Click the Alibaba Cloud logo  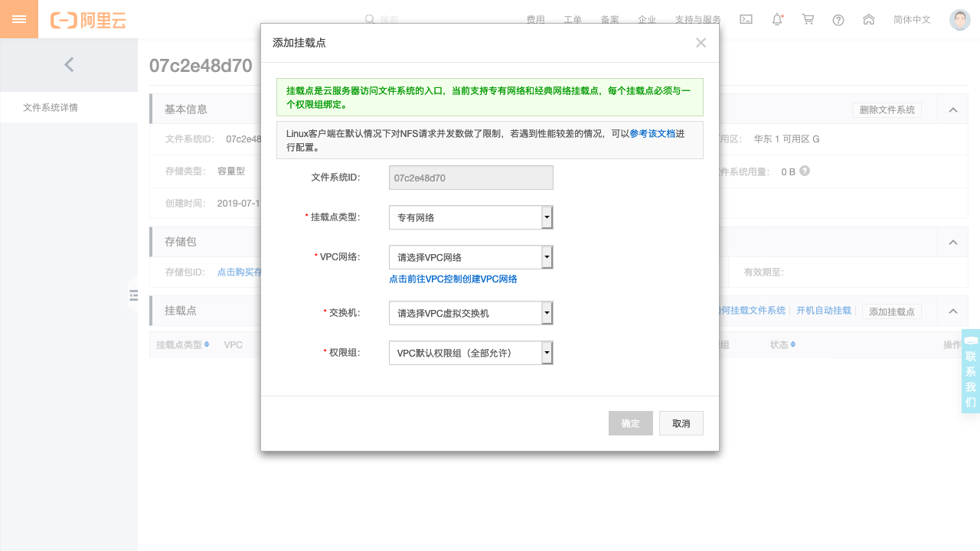pyautogui.click(x=89, y=19)
